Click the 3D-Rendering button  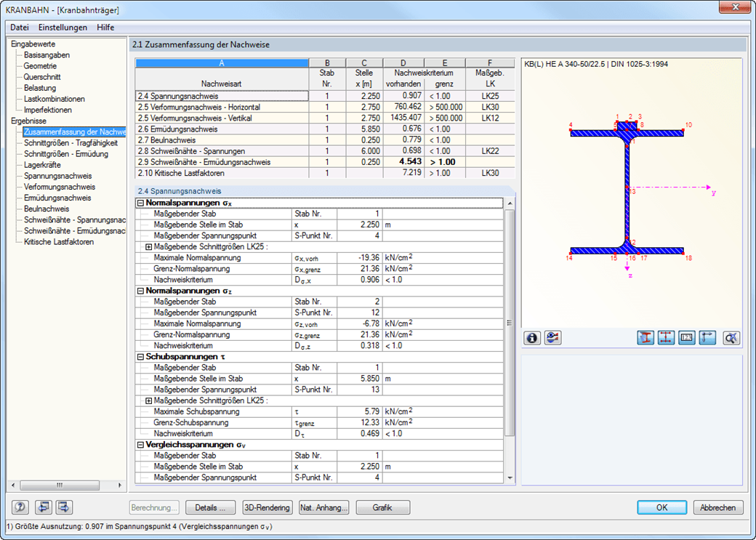click(x=267, y=507)
